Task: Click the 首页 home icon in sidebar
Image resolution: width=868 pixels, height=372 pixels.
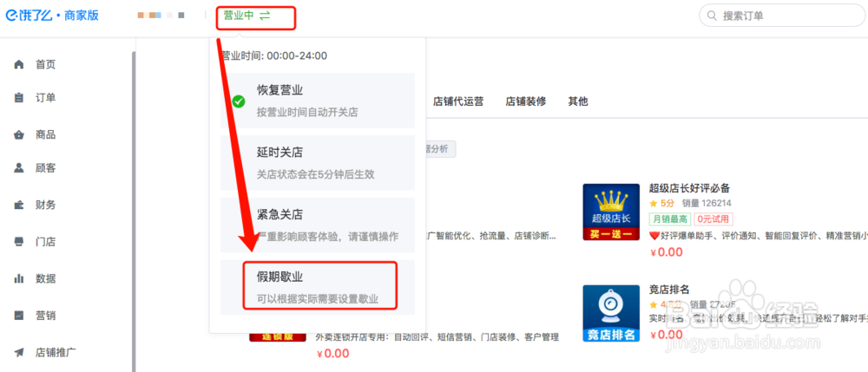Action: pyautogui.click(x=19, y=65)
